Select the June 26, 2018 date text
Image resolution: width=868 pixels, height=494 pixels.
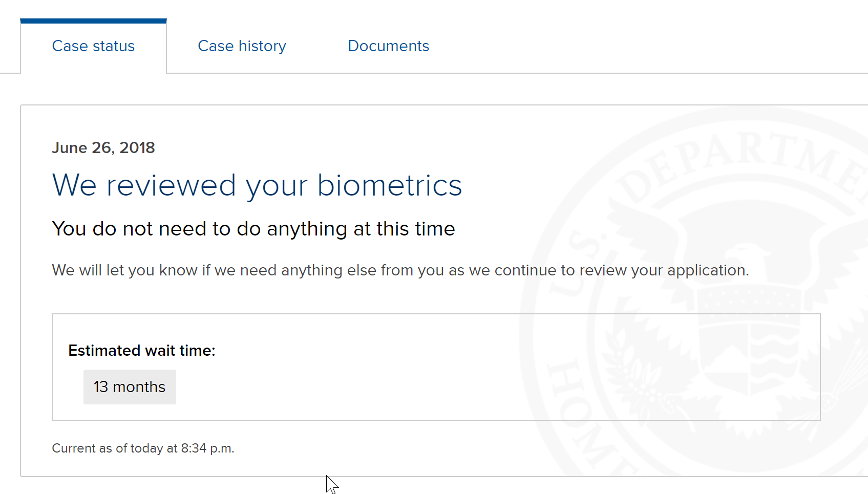pyautogui.click(x=103, y=148)
